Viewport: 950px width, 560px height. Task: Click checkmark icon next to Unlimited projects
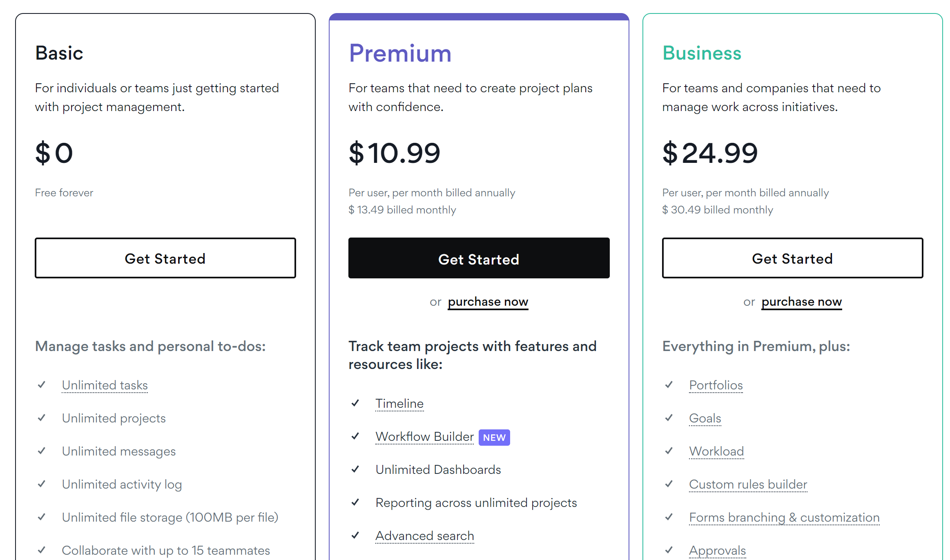pos(42,418)
